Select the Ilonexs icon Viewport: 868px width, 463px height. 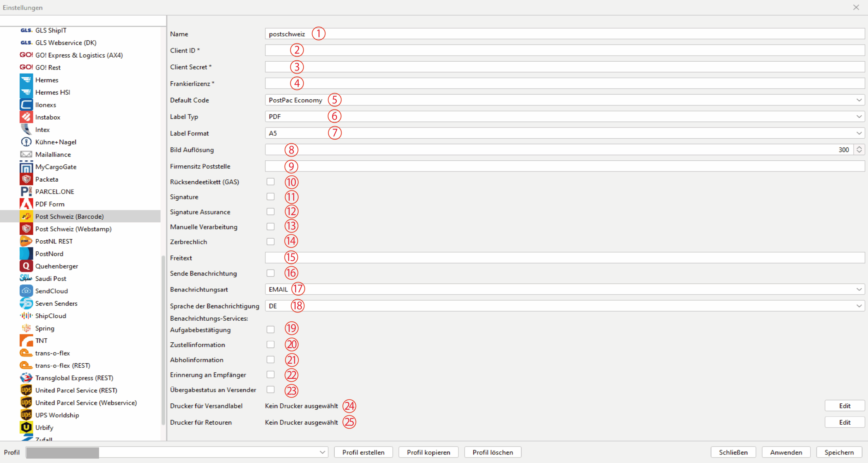click(x=26, y=105)
